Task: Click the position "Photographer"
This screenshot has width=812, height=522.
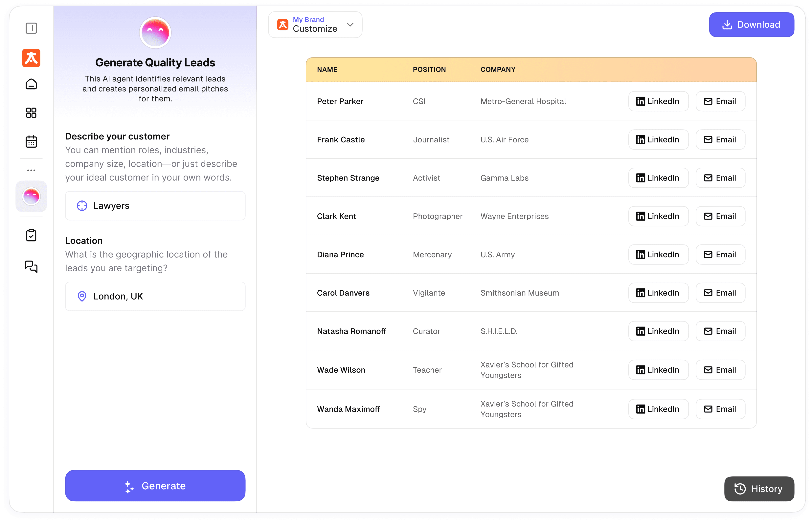Action: [x=438, y=216]
